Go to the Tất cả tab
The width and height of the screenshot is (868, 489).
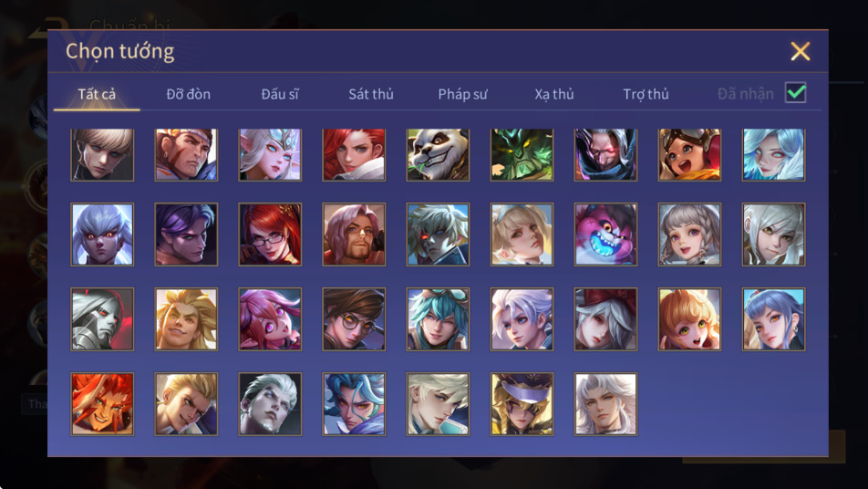[x=97, y=94]
